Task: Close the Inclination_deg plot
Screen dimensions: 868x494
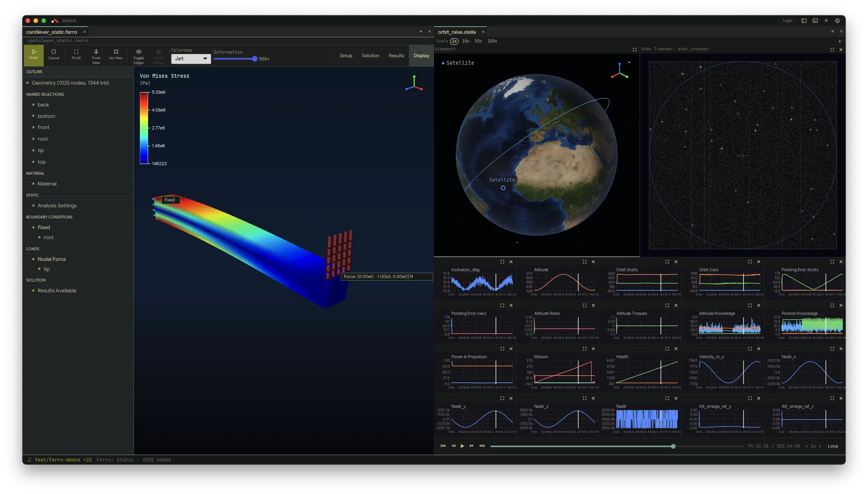Action: click(511, 262)
